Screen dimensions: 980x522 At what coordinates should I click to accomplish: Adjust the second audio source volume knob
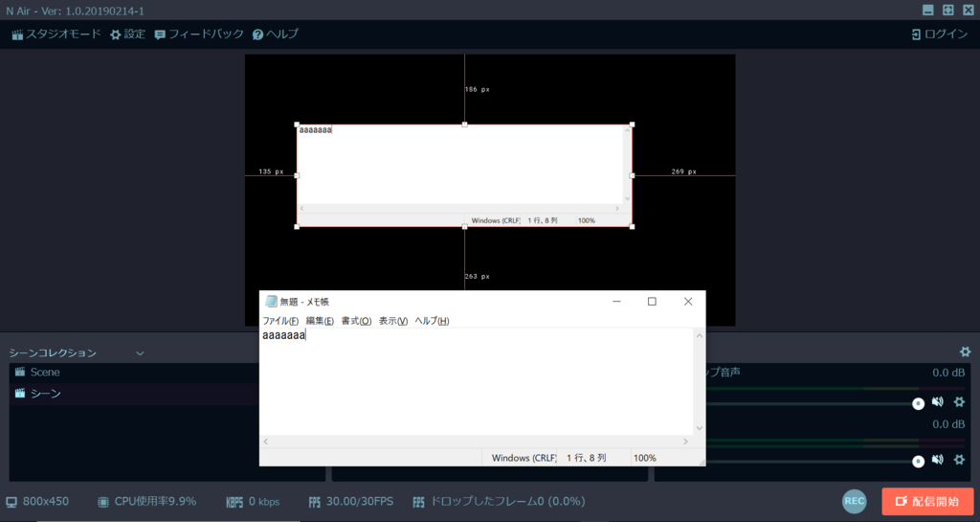918,462
